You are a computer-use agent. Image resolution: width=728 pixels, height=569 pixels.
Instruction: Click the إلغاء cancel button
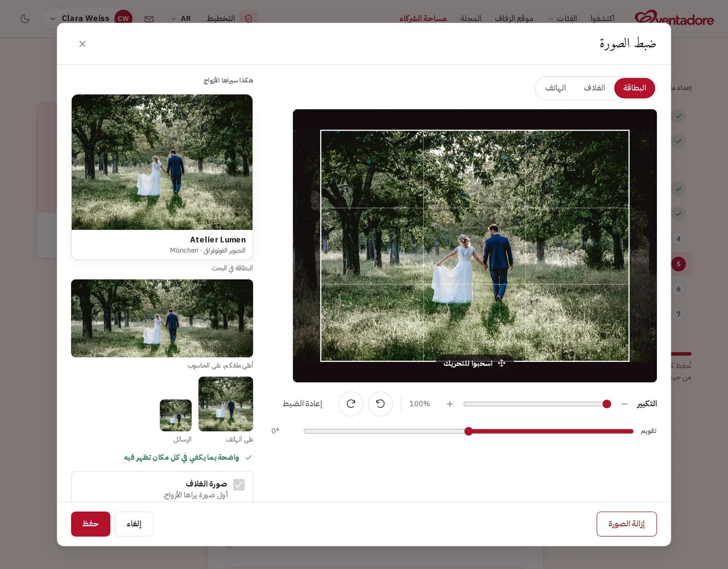click(134, 524)
